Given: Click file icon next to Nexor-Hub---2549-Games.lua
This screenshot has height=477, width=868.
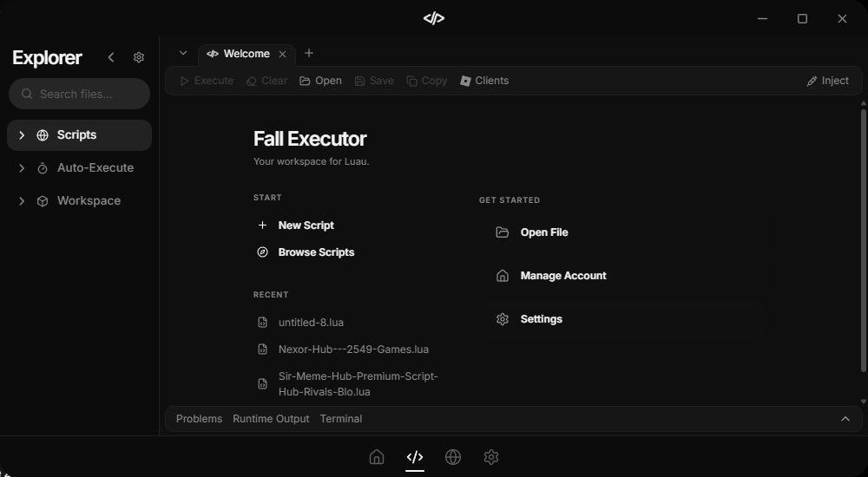Looking at the screenshot, I should (262, 350).
